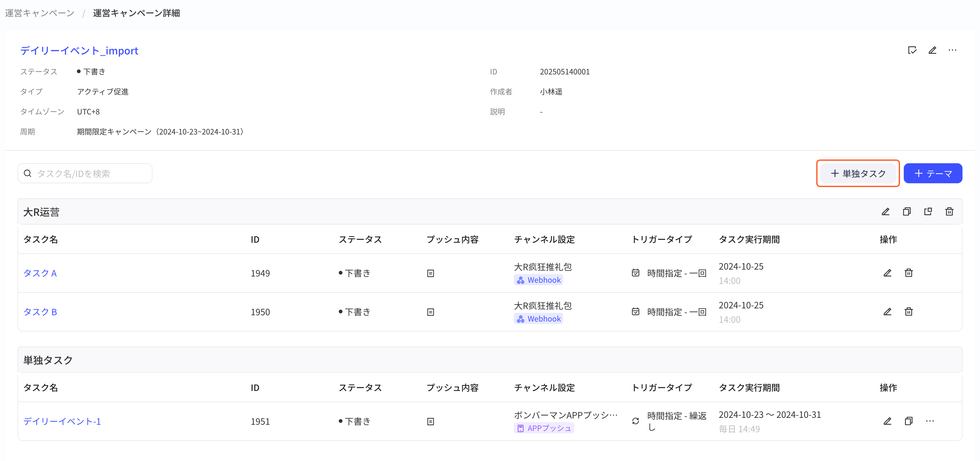Click the 時間指定 - 繰返し trigger type
980x461 pixels.
point(677,421)
